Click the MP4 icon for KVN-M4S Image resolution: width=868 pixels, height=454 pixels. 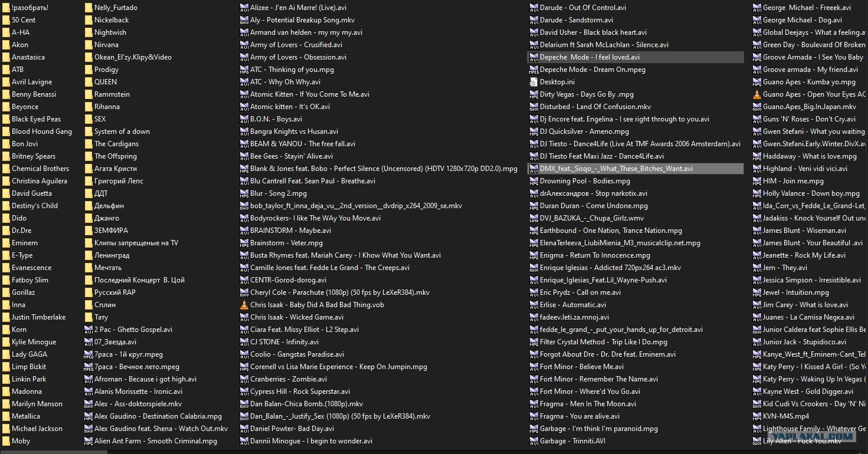click(757, 416)
